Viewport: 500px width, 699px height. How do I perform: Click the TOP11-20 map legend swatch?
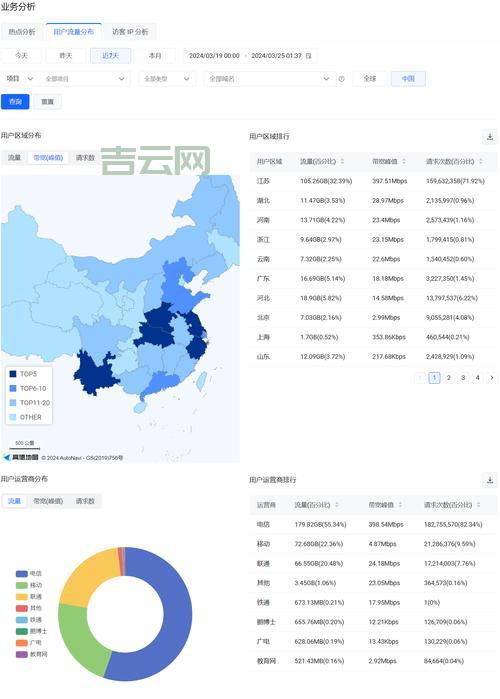coord(13,403)
